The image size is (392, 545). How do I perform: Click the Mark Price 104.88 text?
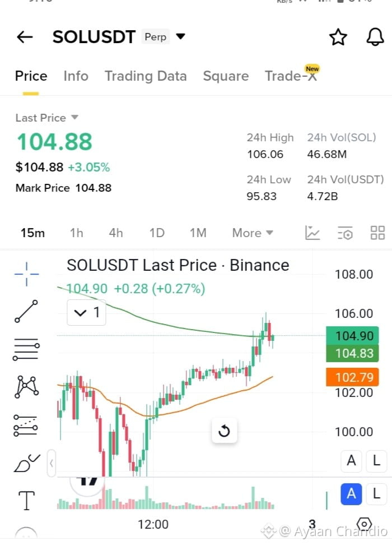point(63,188)
